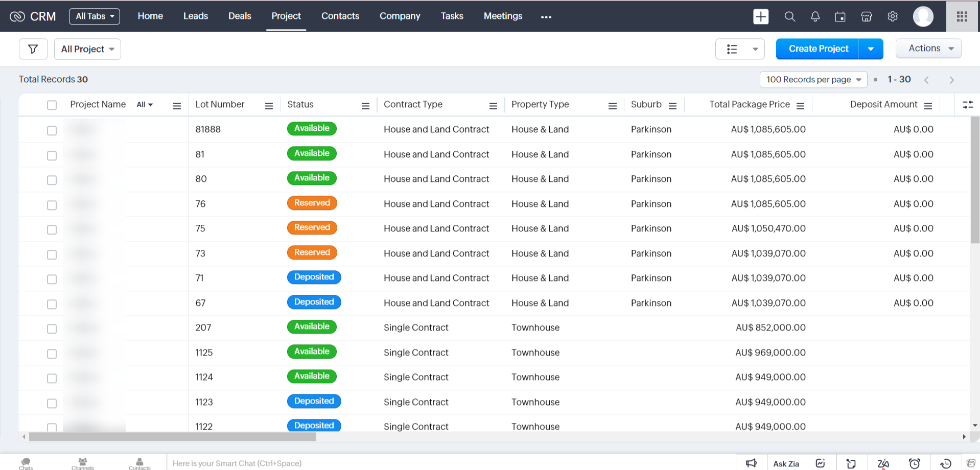Open Total Package Price column menu icon

pos(800,106)
